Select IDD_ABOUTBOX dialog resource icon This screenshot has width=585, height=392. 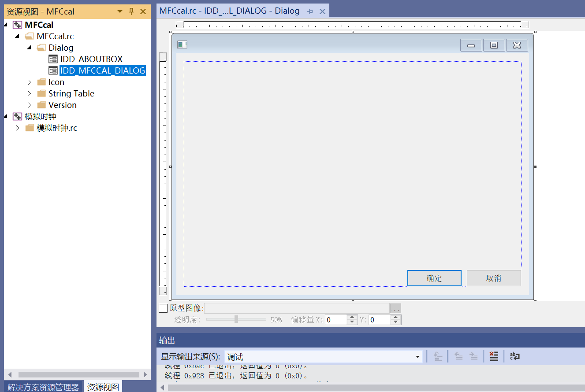click(53, 59)
